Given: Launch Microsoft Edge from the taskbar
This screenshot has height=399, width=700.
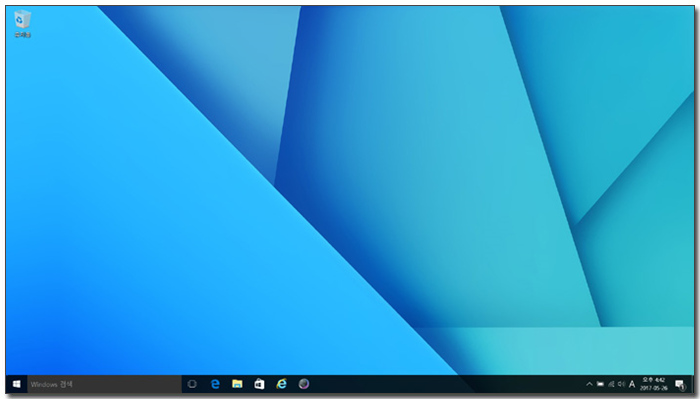Looking at the screenshot, I should click(215, 384).
